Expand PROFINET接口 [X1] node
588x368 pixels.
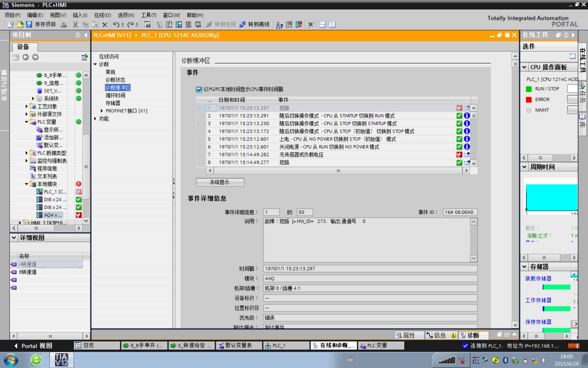point(102,111)
